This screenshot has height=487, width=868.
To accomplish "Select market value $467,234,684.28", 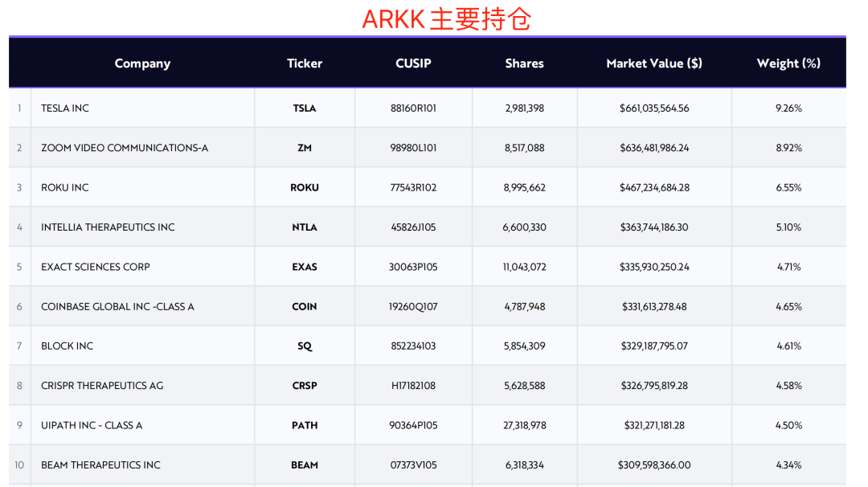I will 654,187.
